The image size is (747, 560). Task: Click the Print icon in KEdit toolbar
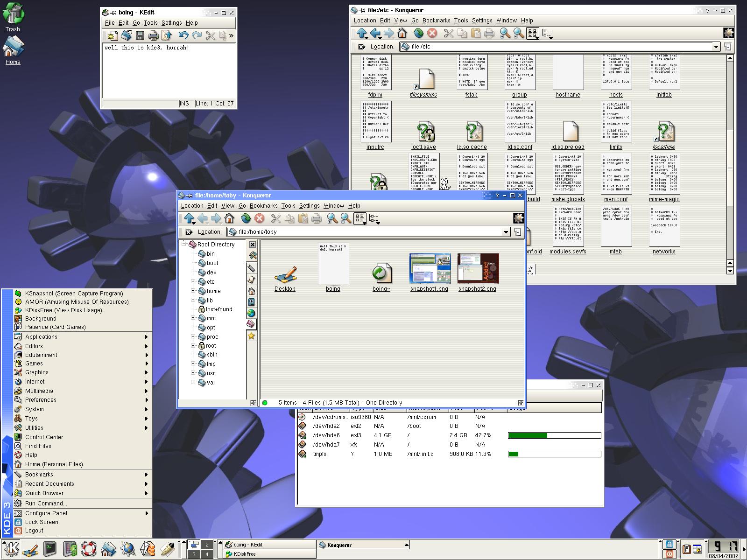pos(153,35)
